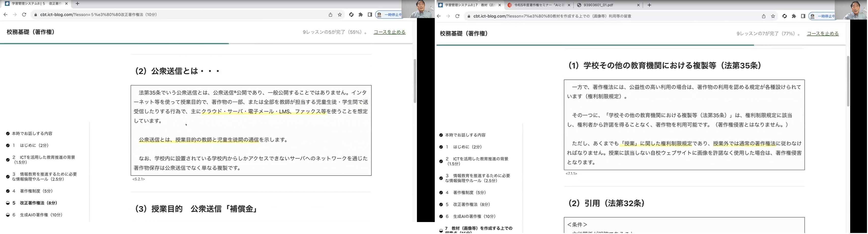Open the 一時停止中 profile button in the right window

pos(822,16)
